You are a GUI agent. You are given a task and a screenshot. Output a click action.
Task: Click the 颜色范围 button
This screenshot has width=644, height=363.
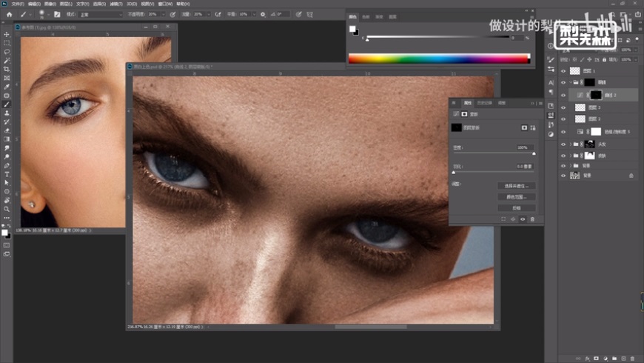tap(515, 197)
